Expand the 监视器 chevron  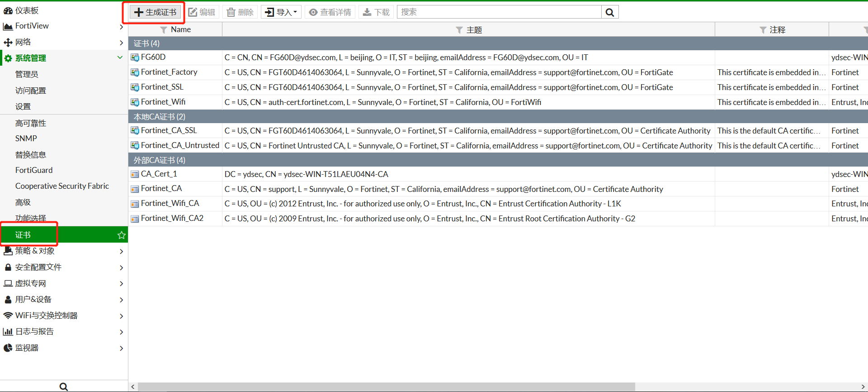coord(121,348)
